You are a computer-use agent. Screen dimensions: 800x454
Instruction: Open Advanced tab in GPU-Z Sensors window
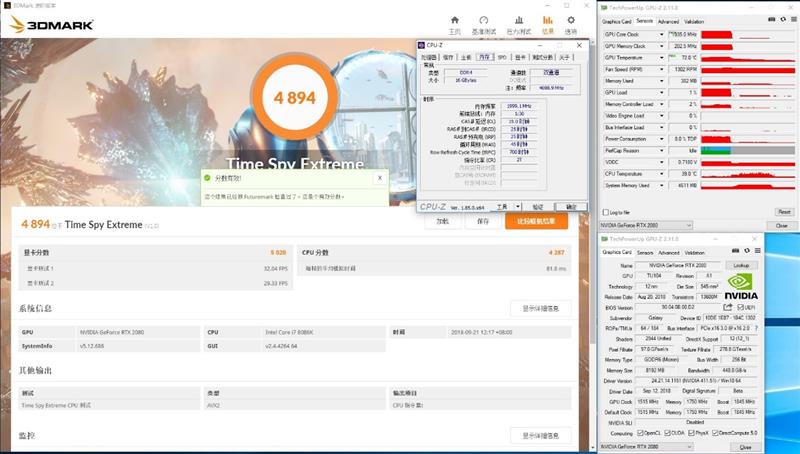point(668,21)
